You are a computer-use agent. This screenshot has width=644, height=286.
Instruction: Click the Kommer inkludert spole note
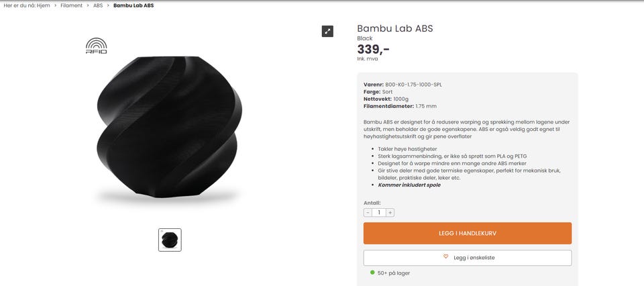(409, 185)
